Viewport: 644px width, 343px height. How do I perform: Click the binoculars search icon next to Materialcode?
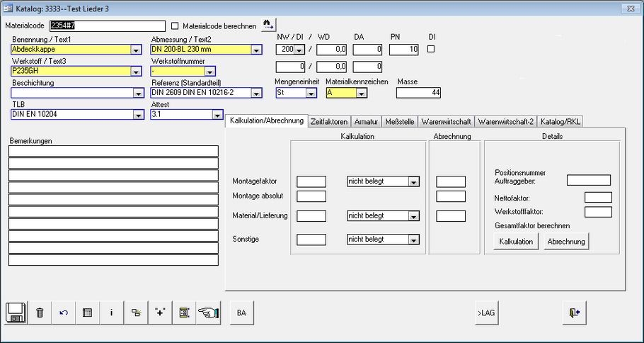(268, 25)
